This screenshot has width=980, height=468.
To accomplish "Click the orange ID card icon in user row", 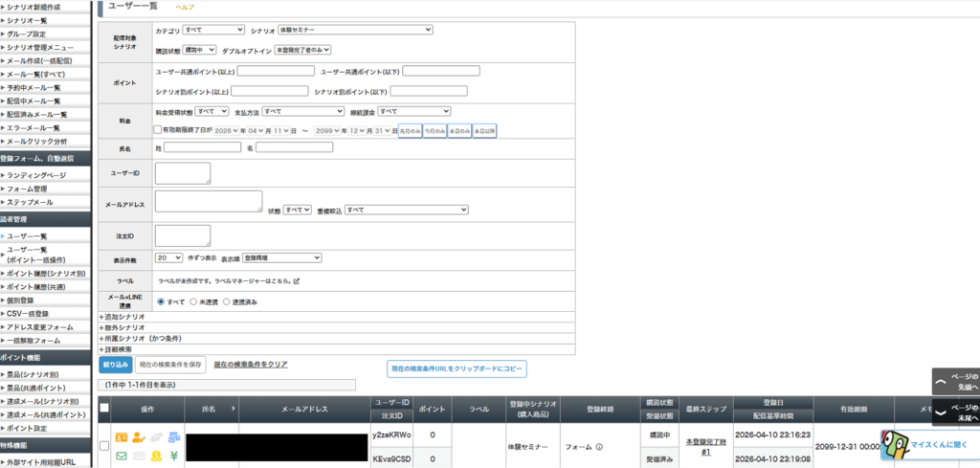I will click(121, 437).
